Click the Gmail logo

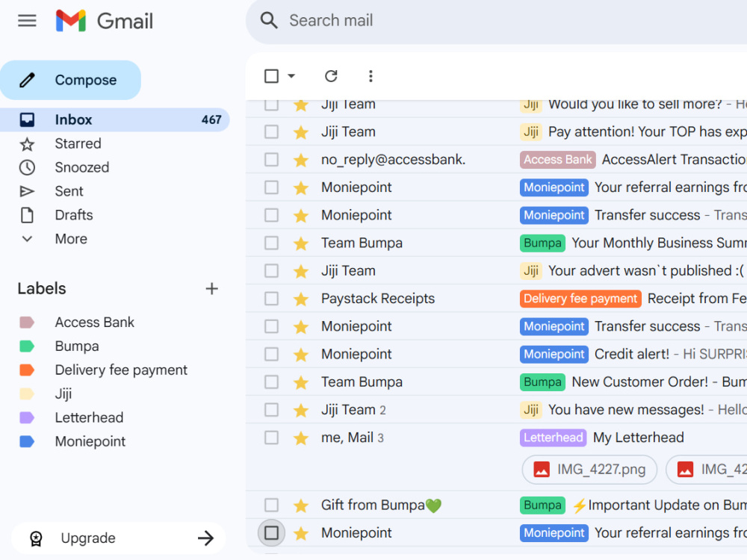[105, 21]
